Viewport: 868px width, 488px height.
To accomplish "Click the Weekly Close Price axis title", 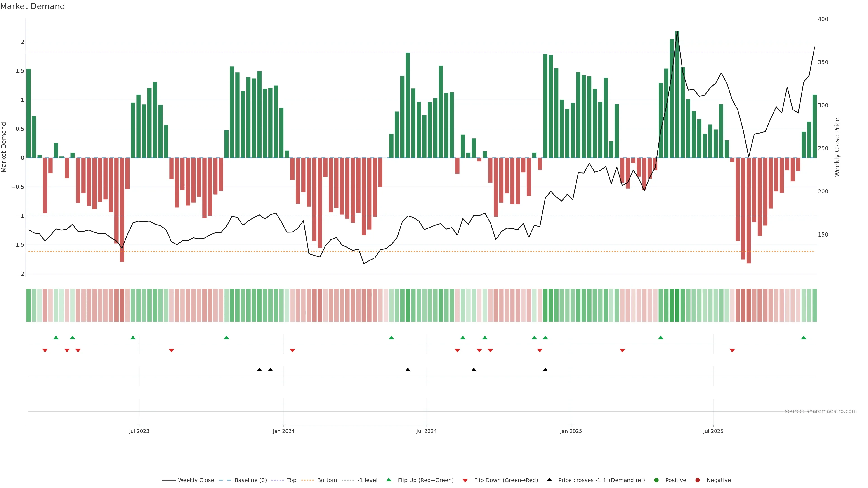I will pos(837,147).
